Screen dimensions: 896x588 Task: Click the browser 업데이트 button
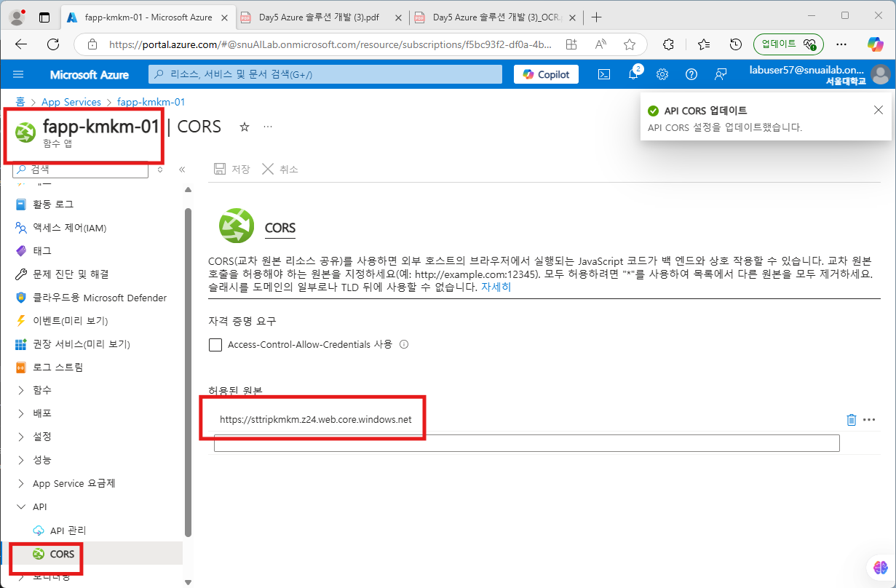point(788,44)
